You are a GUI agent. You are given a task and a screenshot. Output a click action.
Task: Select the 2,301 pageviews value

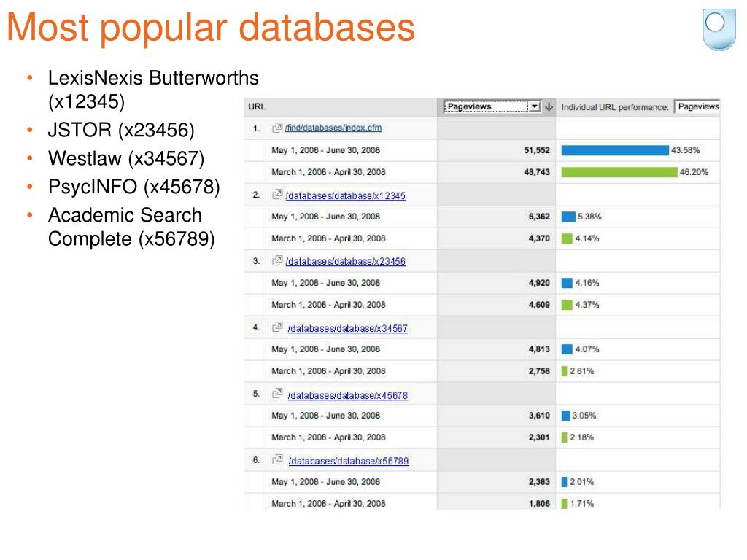539,437
